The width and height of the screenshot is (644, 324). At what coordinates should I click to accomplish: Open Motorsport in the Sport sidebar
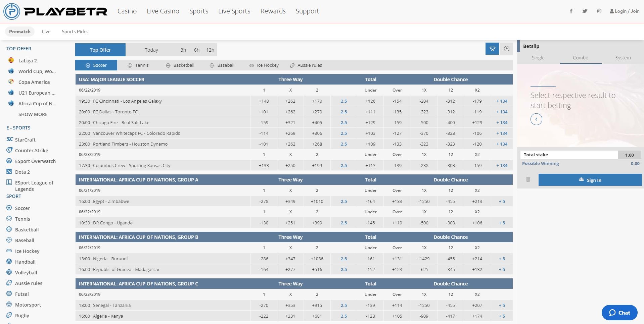pyautogui.click(x=24, y=305)
